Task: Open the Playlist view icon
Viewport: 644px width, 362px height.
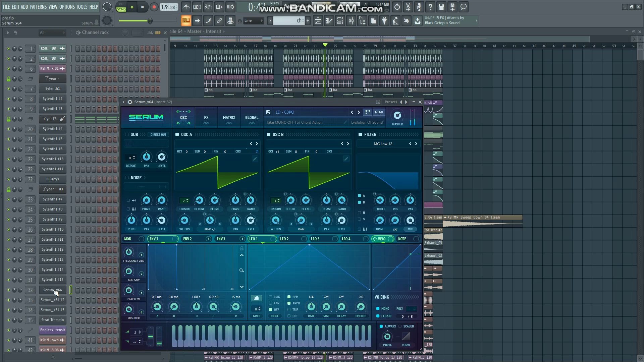Action: (318, 21)
